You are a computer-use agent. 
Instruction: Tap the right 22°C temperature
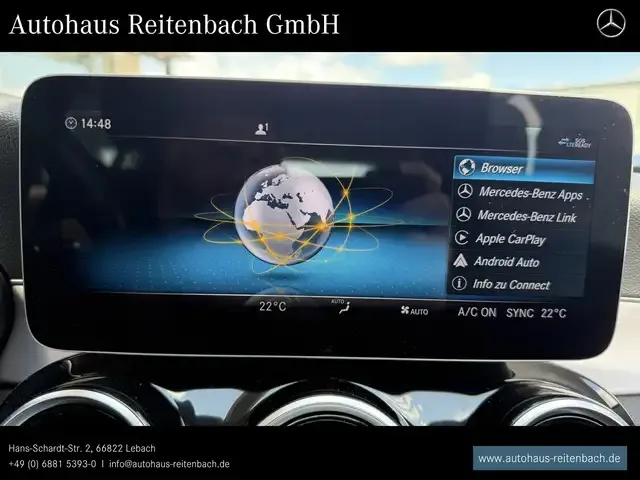553,313
